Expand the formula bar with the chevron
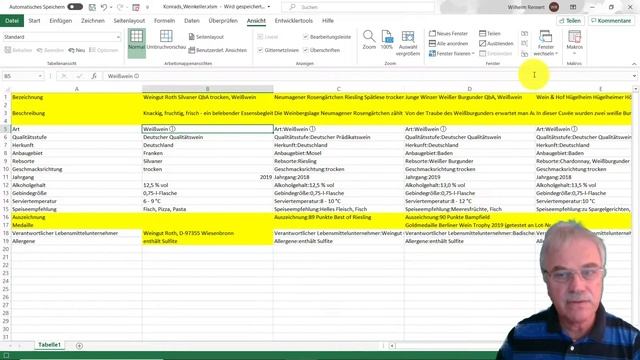 (634, 76)
